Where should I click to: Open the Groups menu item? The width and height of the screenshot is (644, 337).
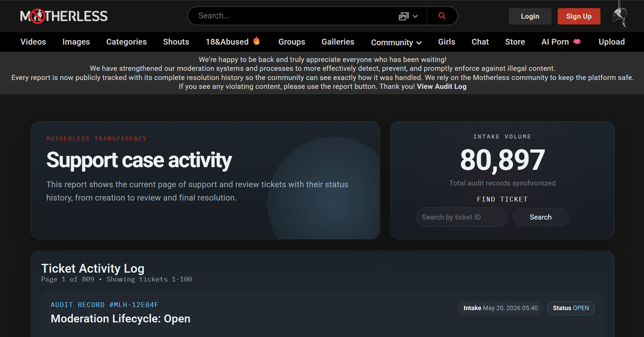(292, 42)
